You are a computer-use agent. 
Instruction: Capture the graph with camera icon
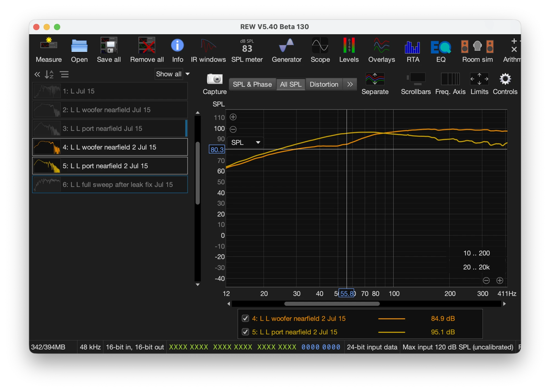[x=215, y=84]
